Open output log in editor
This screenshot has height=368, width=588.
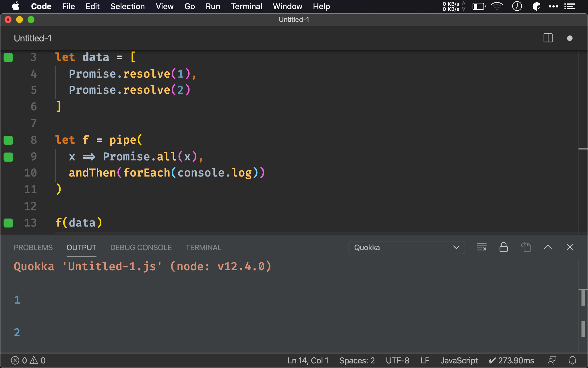pos(526,247)
